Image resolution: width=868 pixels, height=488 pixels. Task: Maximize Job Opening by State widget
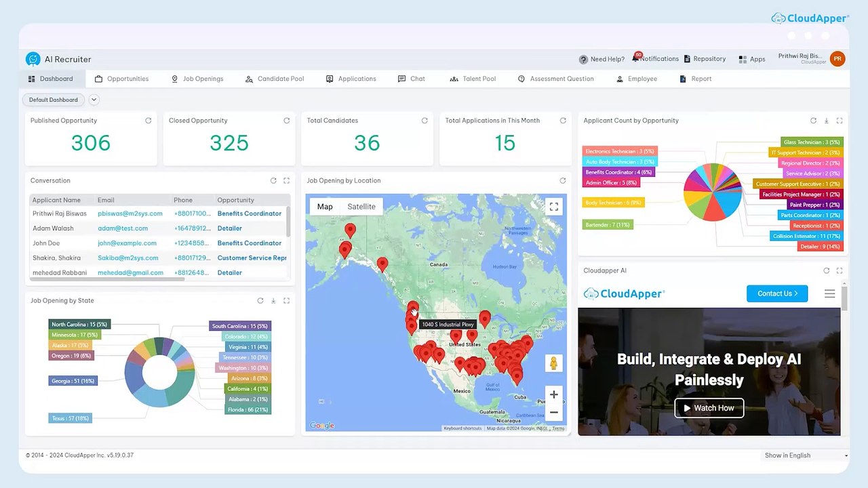pyautogui.click(x=286, y=301)
